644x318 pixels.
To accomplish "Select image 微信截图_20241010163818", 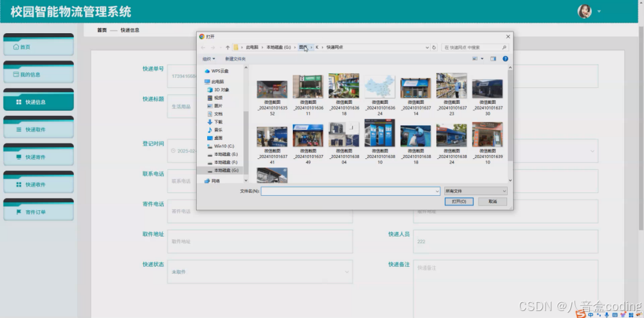I will (x=416, y=145).
